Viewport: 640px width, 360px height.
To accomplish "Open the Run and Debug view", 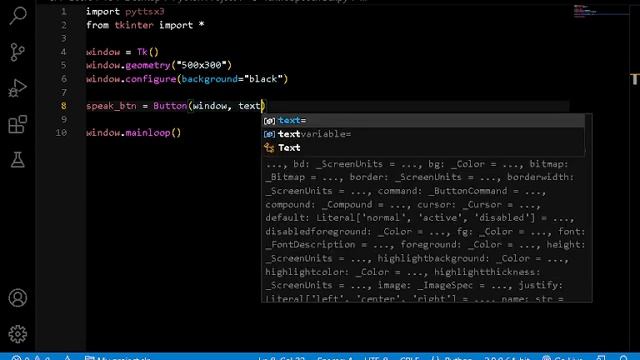I will (x=18, y=88).
